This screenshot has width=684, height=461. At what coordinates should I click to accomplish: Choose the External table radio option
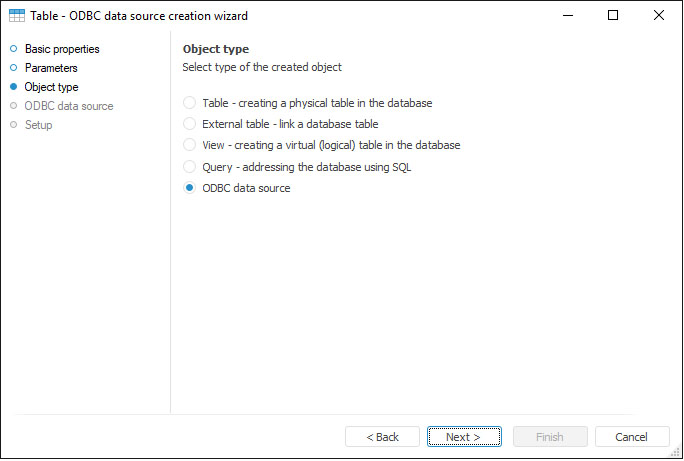coord(190,124)
